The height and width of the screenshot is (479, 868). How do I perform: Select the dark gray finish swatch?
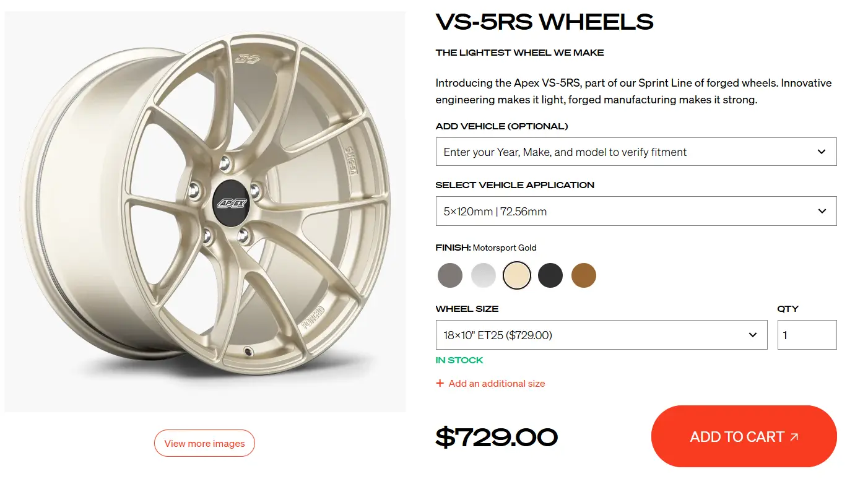[450, 275]
